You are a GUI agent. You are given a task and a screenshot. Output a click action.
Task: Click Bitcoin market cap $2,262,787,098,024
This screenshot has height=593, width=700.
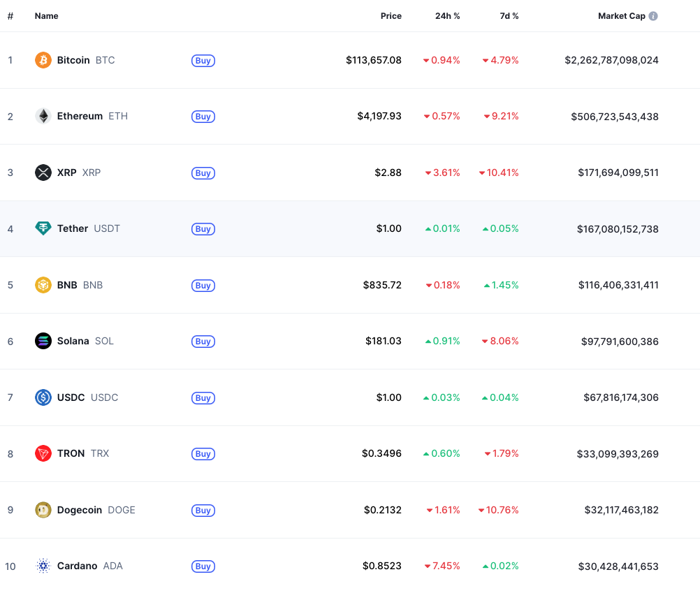pyautogui.click(x=611, y=60)
